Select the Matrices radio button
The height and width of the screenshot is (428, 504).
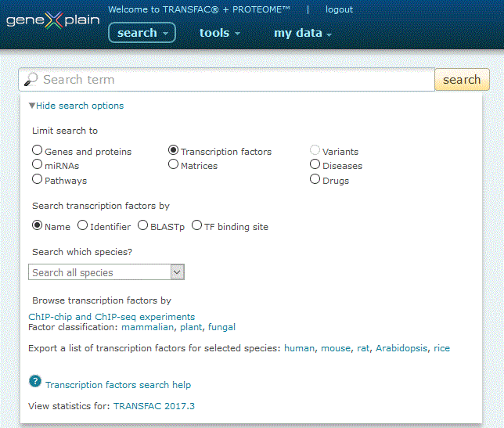click(173, 164)
